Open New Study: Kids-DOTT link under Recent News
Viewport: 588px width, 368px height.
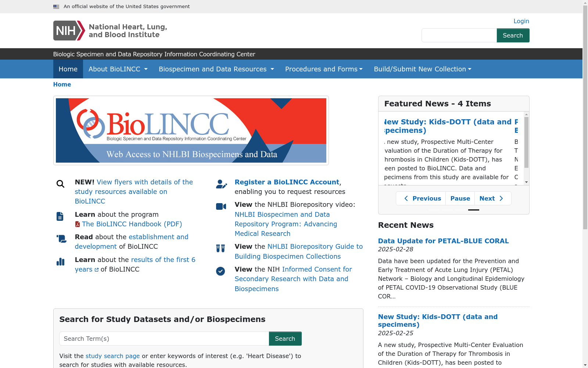tap(438, 321)
